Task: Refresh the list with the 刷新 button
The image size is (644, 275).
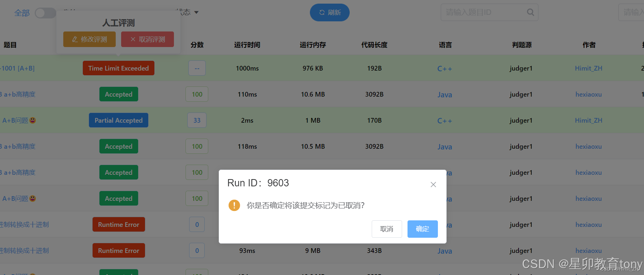Action: click(330, 13)
